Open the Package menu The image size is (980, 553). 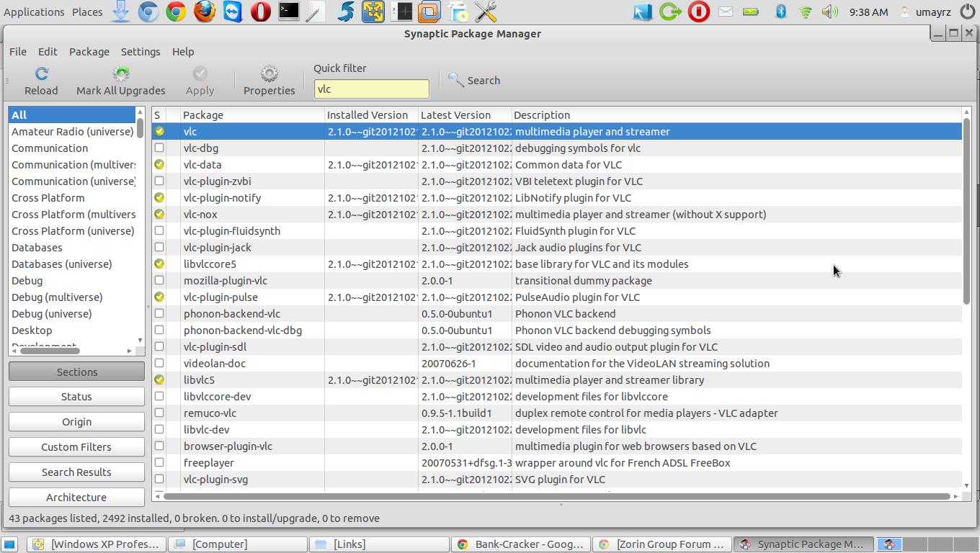[89, 52]
